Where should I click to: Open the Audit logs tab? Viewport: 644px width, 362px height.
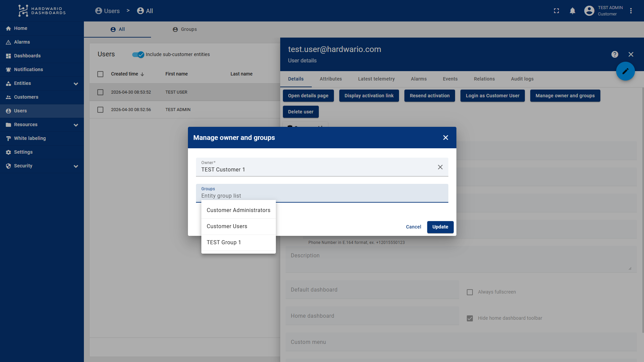522,79
